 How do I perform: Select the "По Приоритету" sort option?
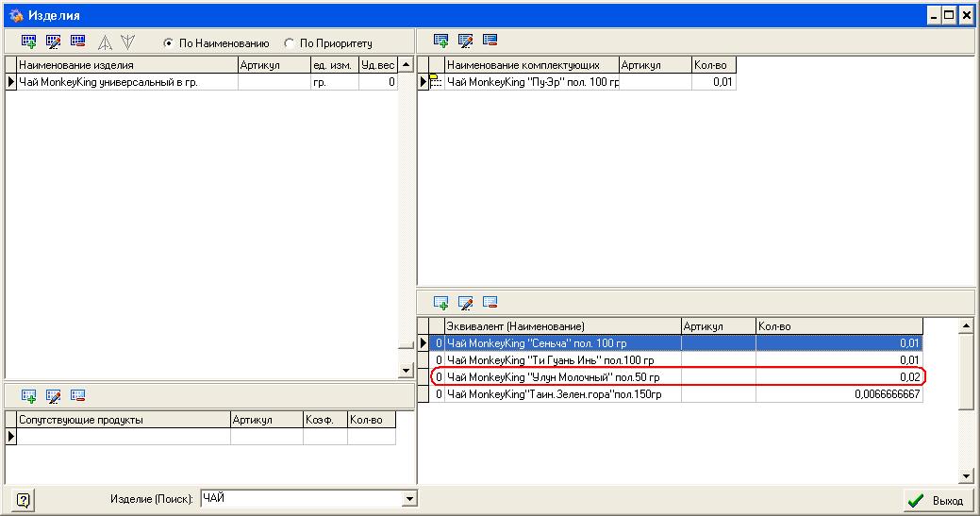pyautogui.click(x=290, y=43)
